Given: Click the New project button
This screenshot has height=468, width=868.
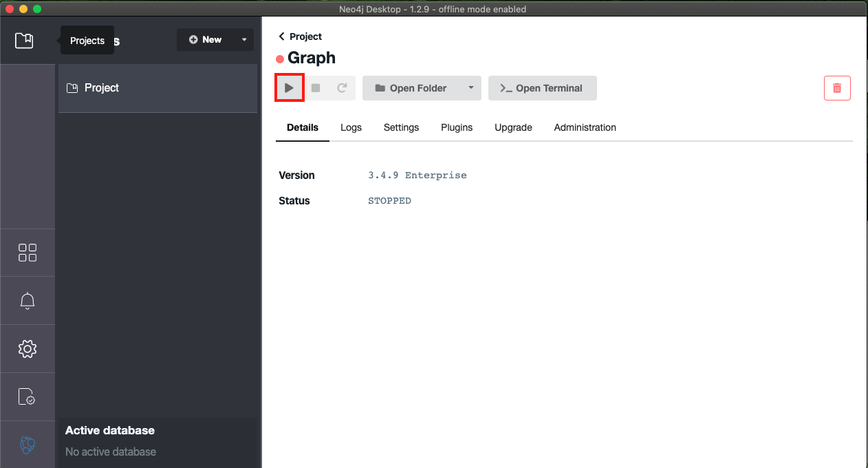Looking at the screenshot, I should (206, 40).
